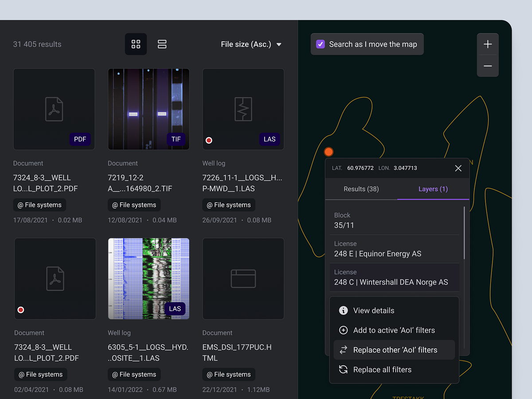This screenshot has height=399, width=532.
Task: Click the refresh icon beside Replace all filters
Action: 343,369
